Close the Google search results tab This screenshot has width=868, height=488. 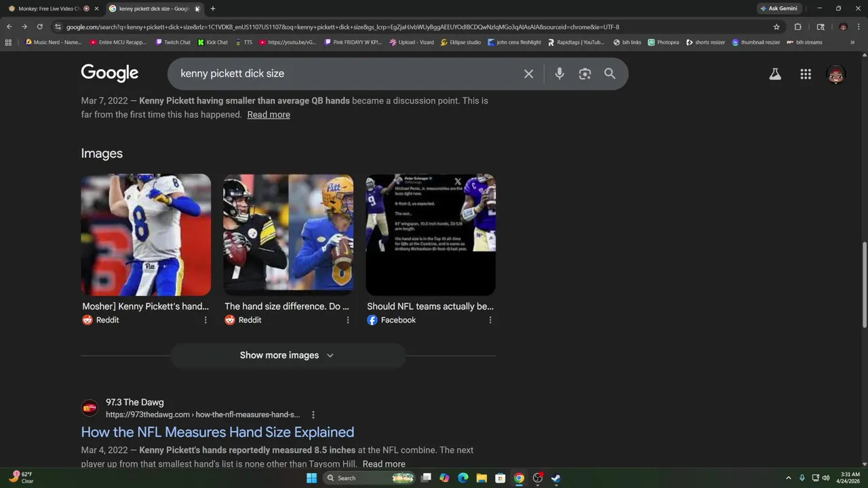197,9
